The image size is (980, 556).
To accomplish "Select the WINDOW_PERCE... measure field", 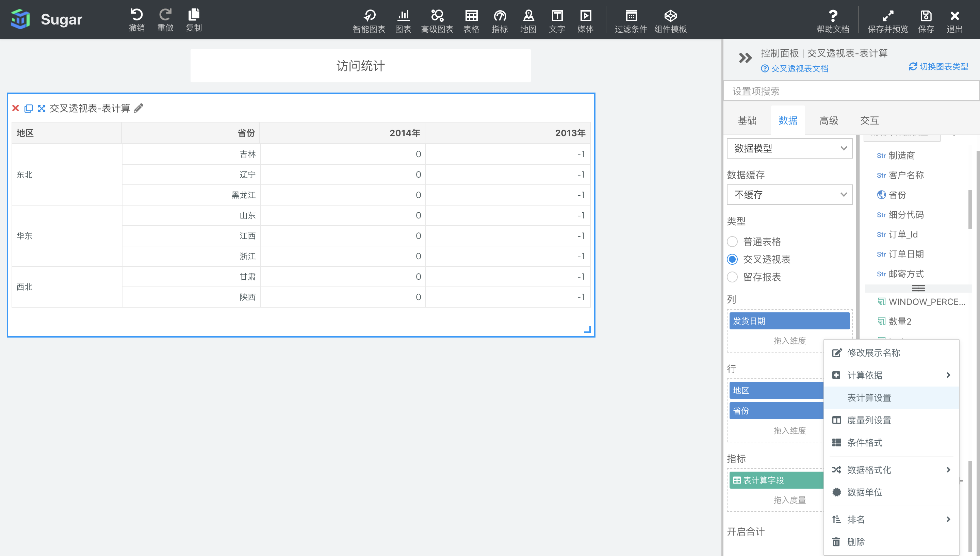I will point(921,302).
